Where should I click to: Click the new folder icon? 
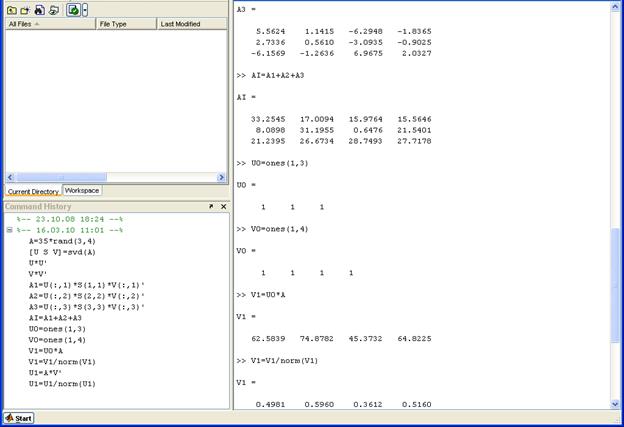(x=25, y=9)
